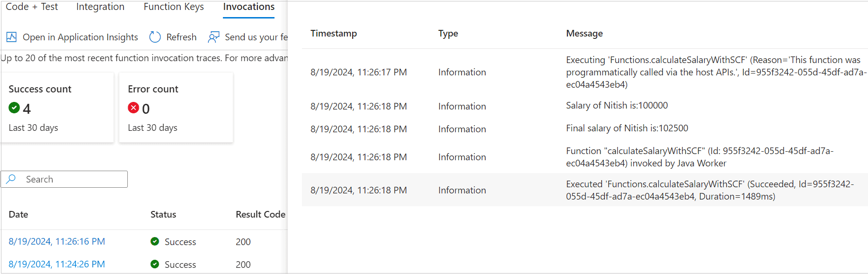Image resolution: width=868 pixels, height=274 pixels.
Task: Go to the Function Keys tab
Action: [174, 7]
